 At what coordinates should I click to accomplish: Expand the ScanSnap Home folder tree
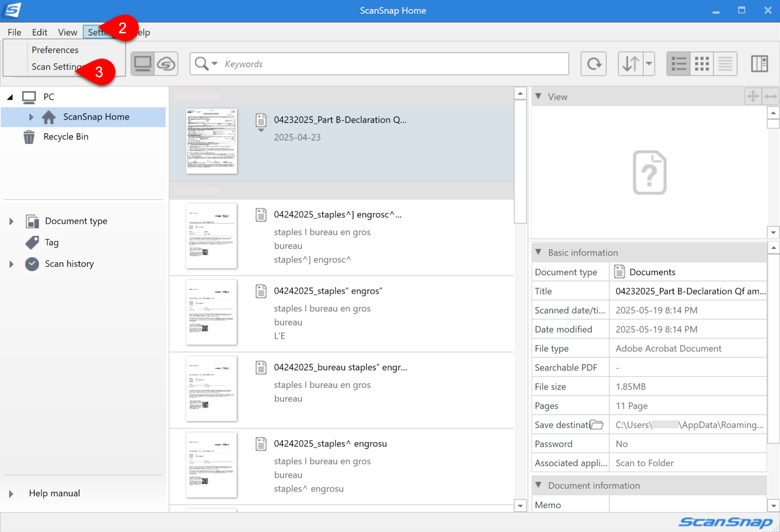[x=31, y=117]
